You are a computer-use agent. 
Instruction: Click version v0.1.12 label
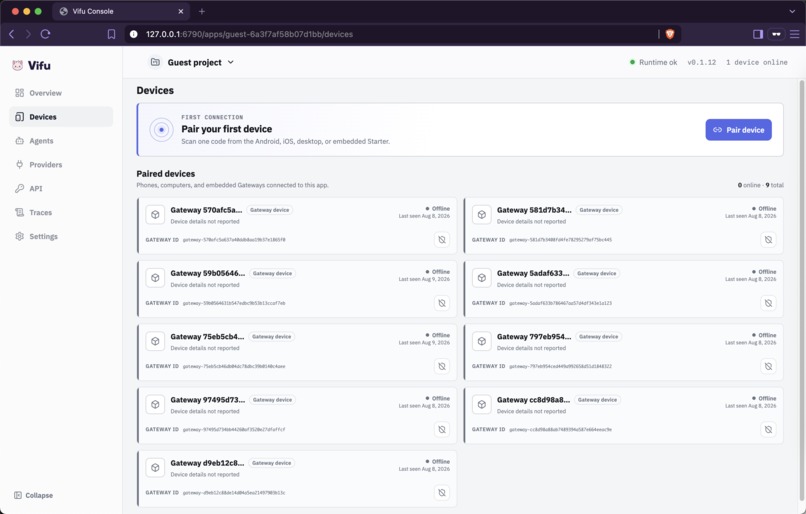(702, 62)
